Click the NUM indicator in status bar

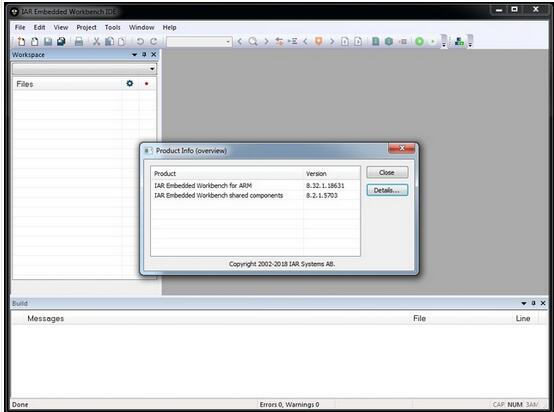[515, 405]
